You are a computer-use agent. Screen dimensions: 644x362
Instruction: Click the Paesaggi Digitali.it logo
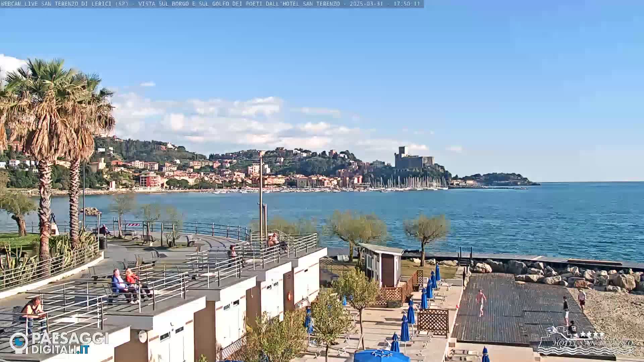pyautogui.click(x=59, y=343)
